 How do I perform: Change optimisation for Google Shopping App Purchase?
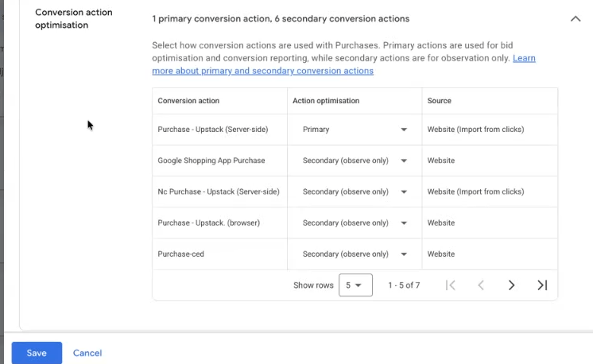(355, 161)
